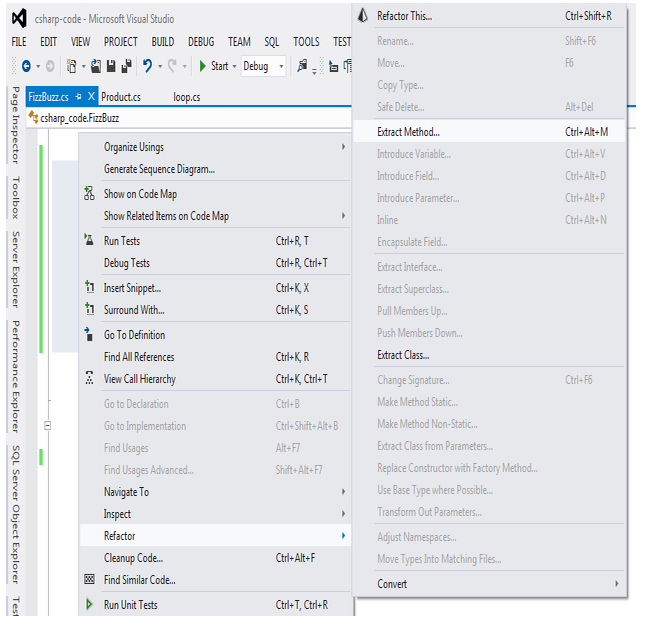645x621 pixels.
Task: Open the SQL Server Object Explorer side tab
Action: point(15,514)
